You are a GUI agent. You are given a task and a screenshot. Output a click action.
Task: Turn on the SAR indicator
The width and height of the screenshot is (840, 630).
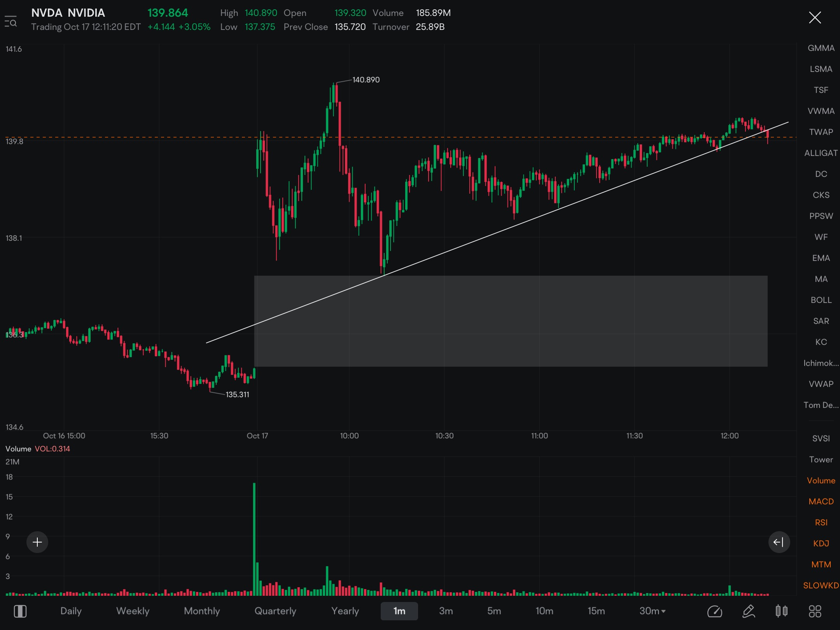(x=821, y=321)
